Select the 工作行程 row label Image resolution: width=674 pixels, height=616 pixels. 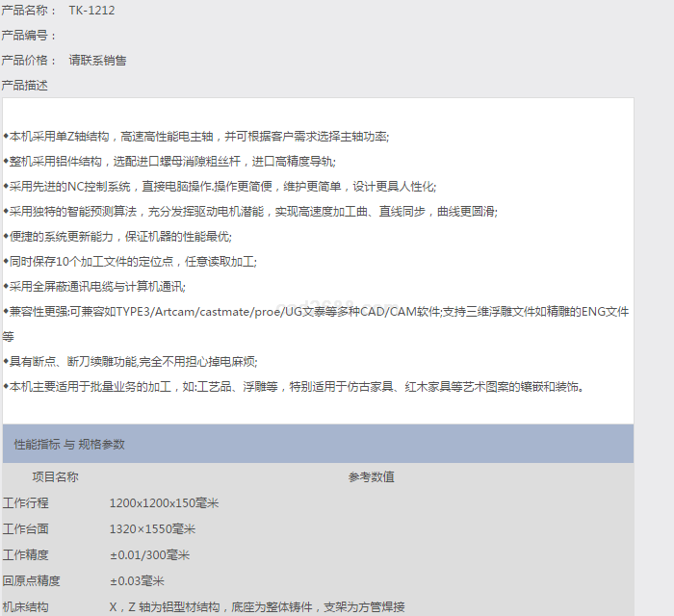26,503
